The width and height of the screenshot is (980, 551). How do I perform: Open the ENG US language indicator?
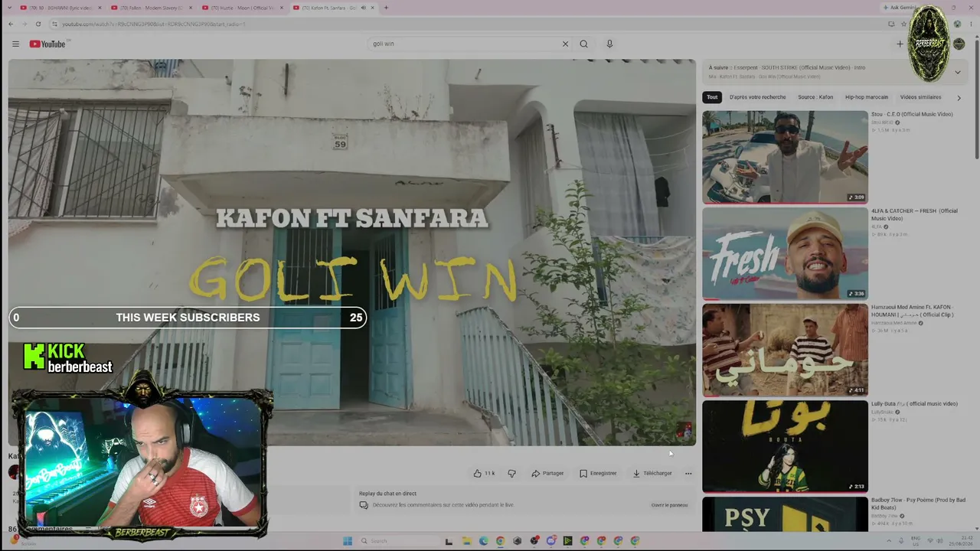point(916,541)
